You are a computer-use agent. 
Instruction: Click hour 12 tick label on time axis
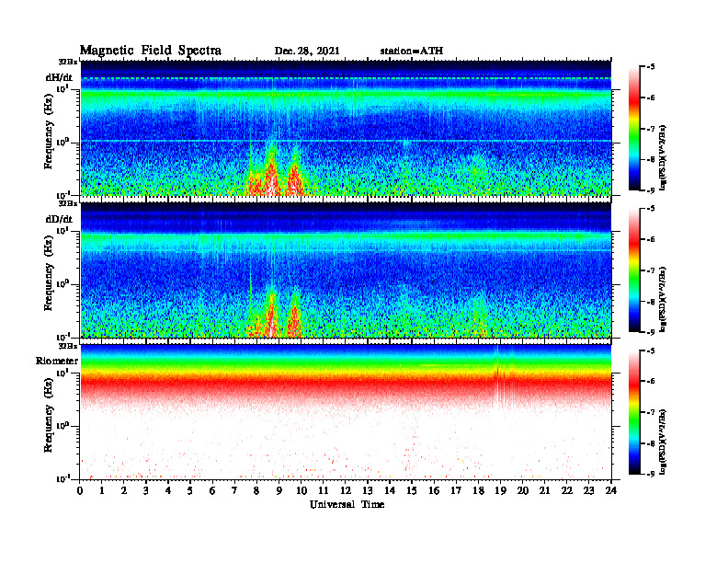click(346, 490)
